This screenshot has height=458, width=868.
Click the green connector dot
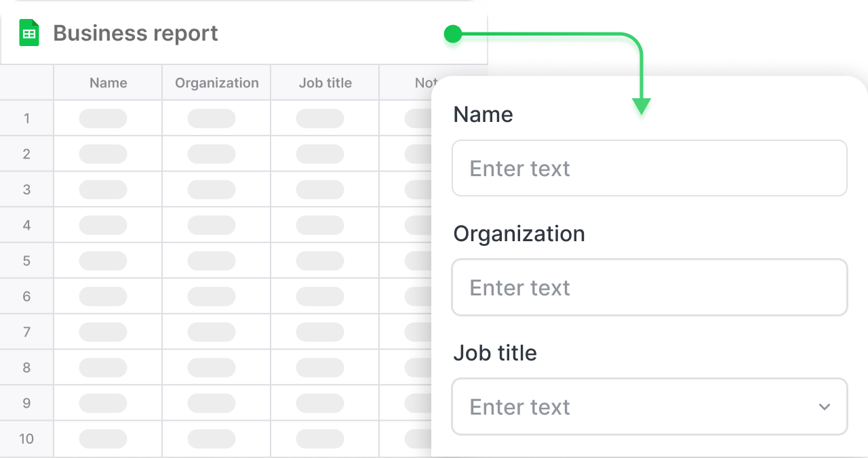pyautogui.click(x=452, y=35)
